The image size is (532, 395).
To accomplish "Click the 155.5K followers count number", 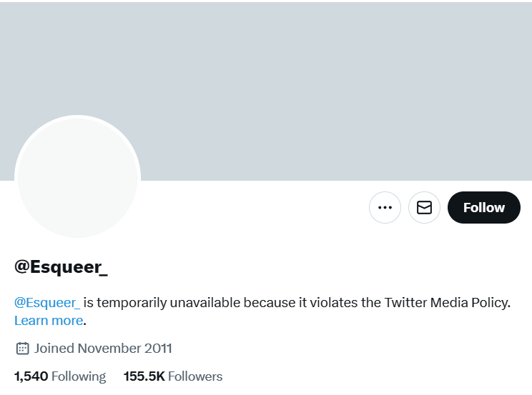I will (144, 376).
